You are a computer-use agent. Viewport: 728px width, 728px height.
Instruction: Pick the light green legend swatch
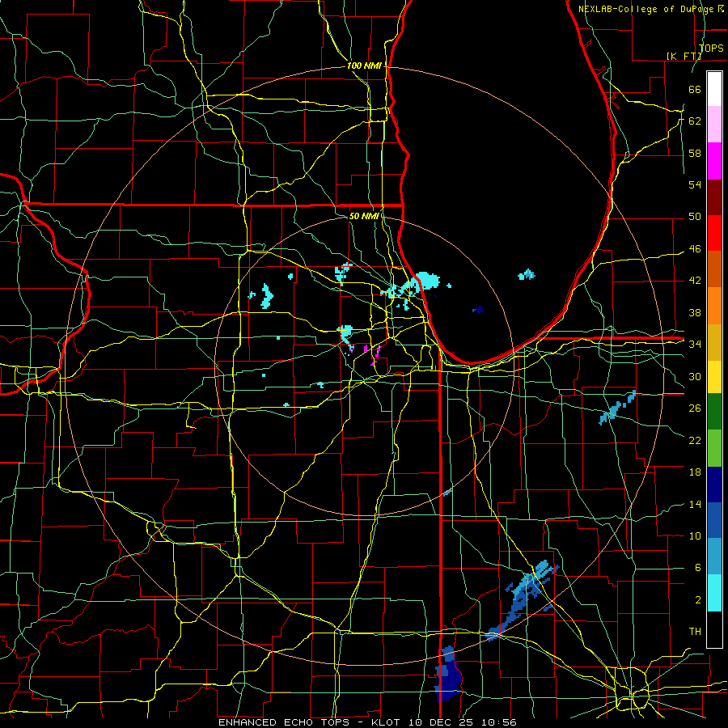tap(714, 448)
